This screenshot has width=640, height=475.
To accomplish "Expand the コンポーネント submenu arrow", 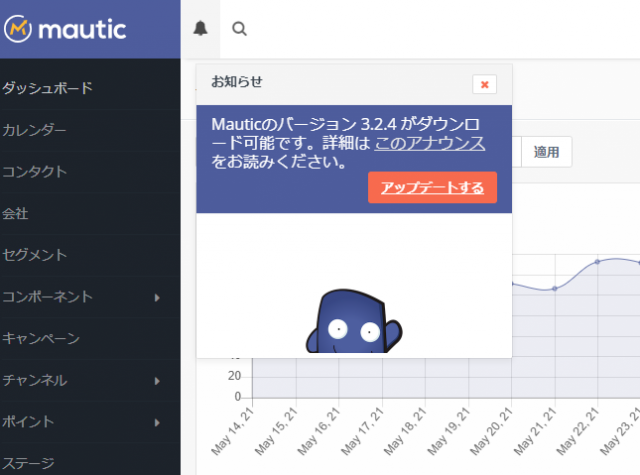I will coord(157,297).
